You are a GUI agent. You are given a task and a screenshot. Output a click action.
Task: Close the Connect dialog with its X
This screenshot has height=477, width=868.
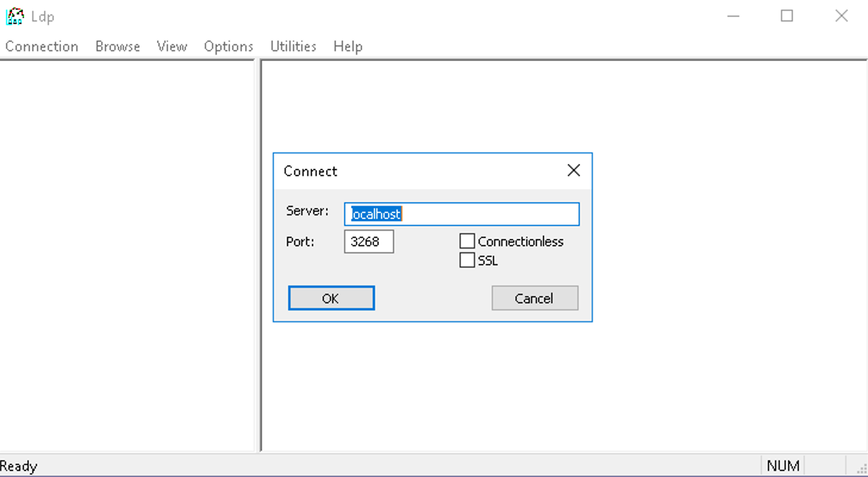(x=573, y=171)
